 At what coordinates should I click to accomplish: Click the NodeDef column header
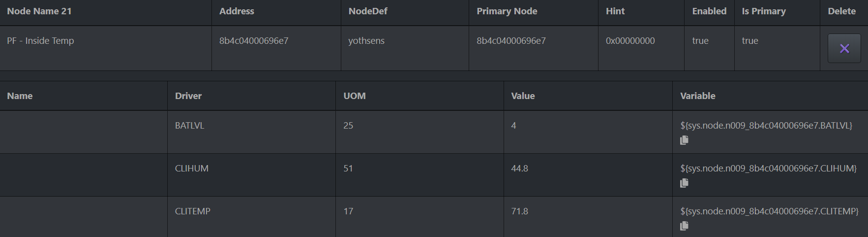[x=368, y=11]
